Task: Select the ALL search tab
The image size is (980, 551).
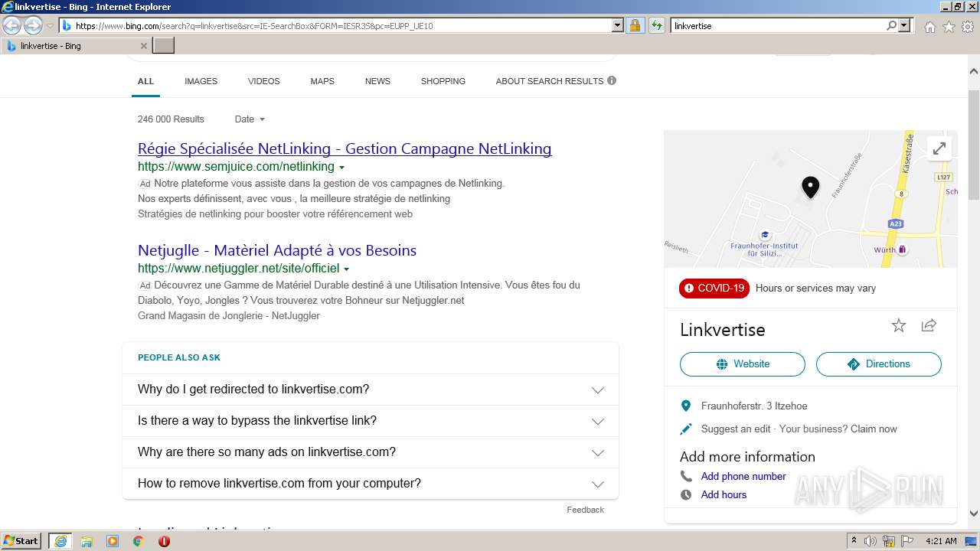Action: tap(145, 81)
